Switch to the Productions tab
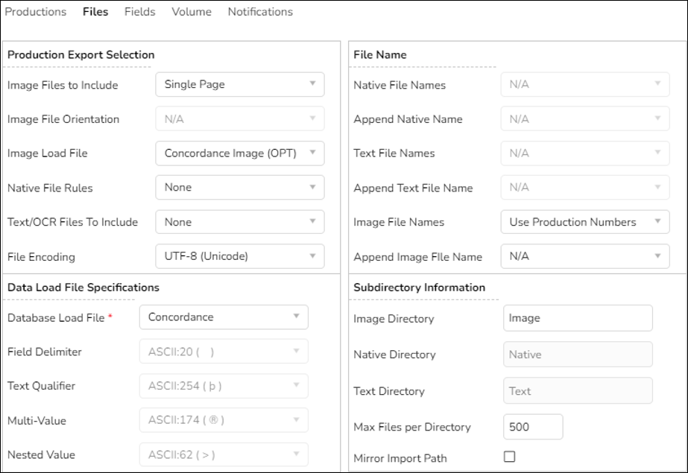The height and width of the screenshot is (473, 688). coord(36,12)
